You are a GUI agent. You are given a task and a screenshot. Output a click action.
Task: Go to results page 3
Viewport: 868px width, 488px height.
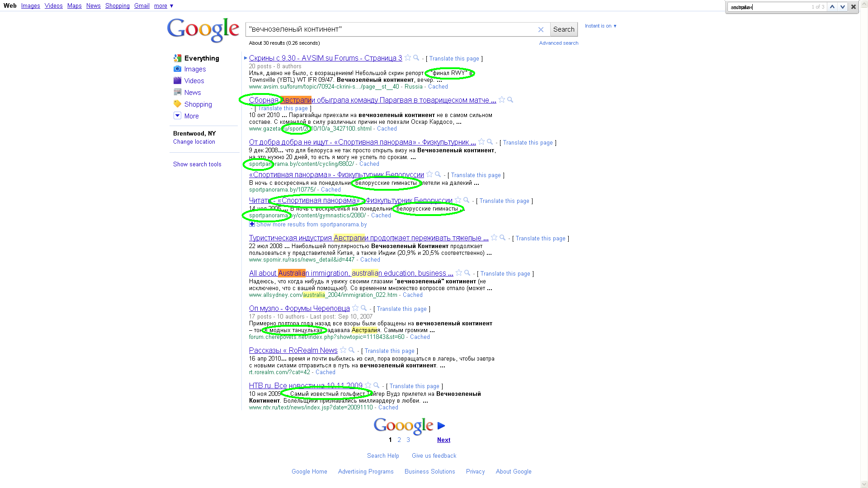[x=408, y=440]
